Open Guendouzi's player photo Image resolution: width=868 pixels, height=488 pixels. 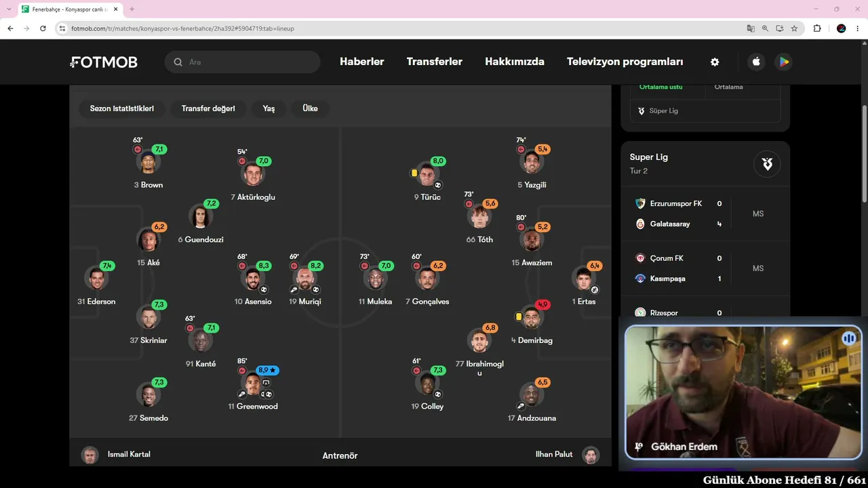click(200, 217)
